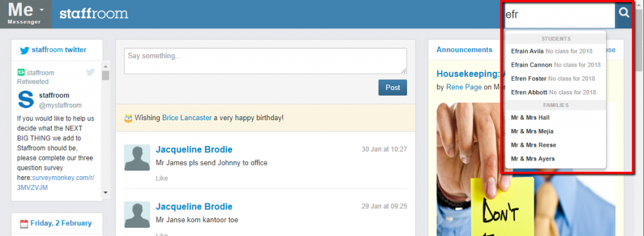Click the birthday cake icon

[x=128, y=118]
